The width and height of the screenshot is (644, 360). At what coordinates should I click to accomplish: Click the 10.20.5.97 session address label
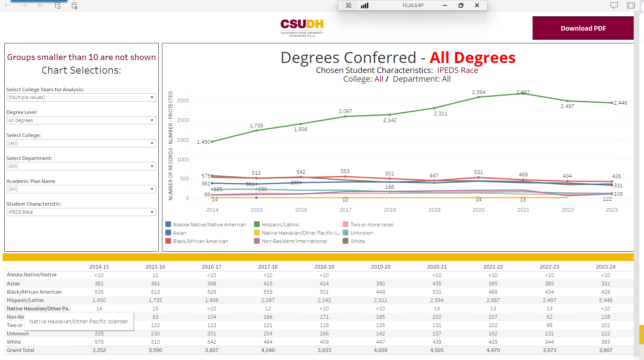coord(413,5)
